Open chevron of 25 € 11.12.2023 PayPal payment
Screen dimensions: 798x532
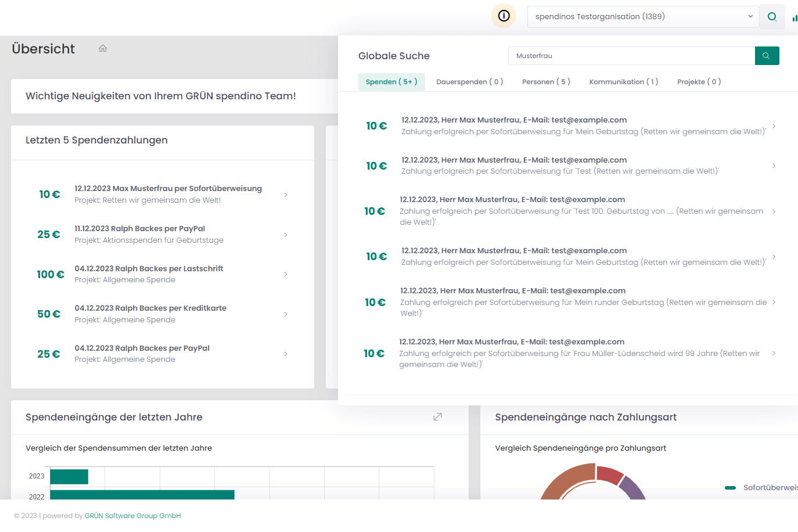pos(286,235)
